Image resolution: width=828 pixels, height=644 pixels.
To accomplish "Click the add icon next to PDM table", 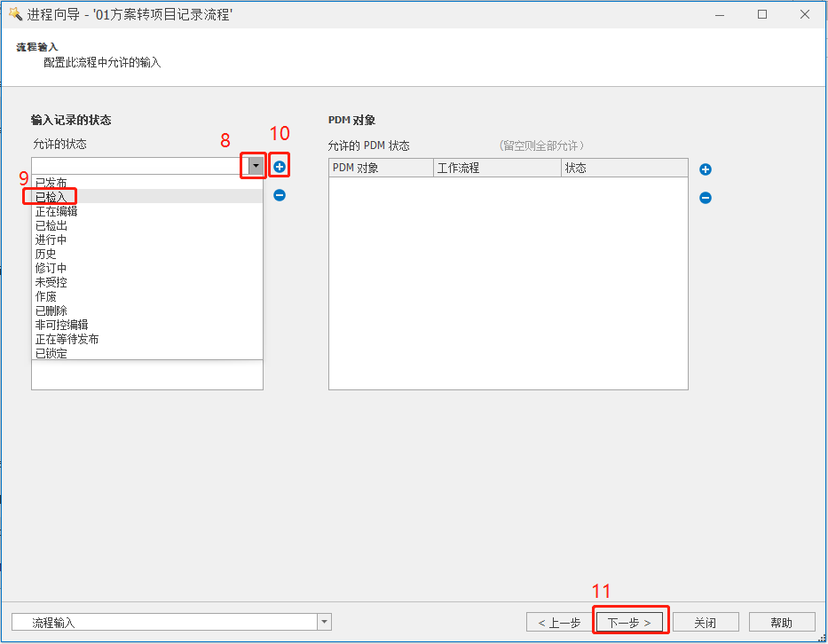I will click(x=706, y=169).
